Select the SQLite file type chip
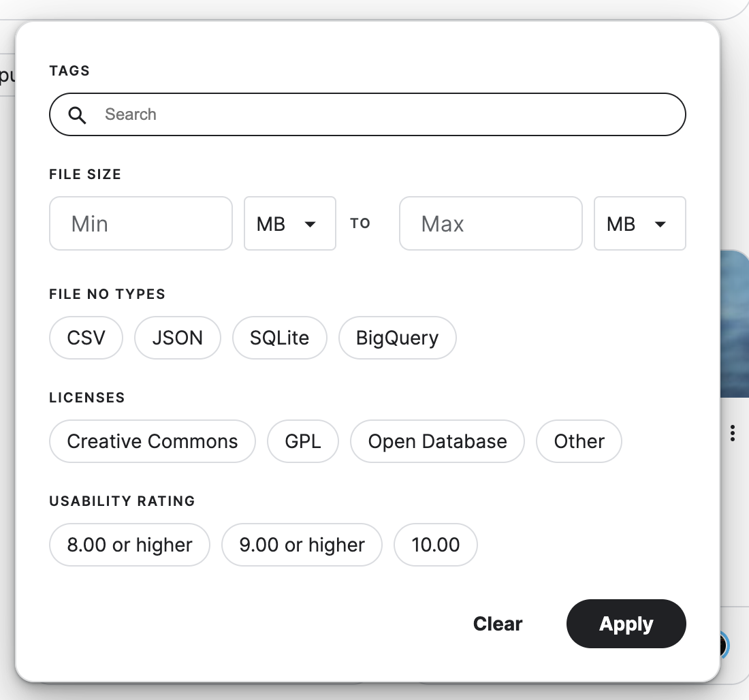The width and height of the screenshot is (749, 700). point(280,338)
